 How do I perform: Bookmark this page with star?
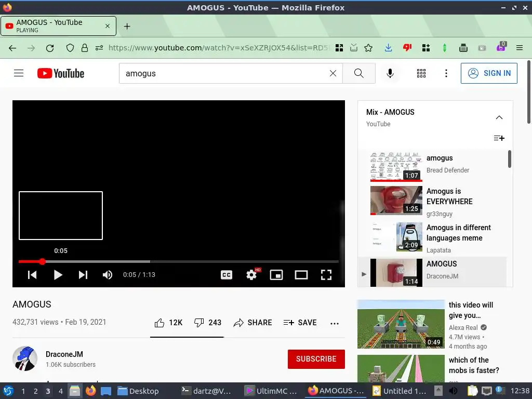[x=368, y=48]
